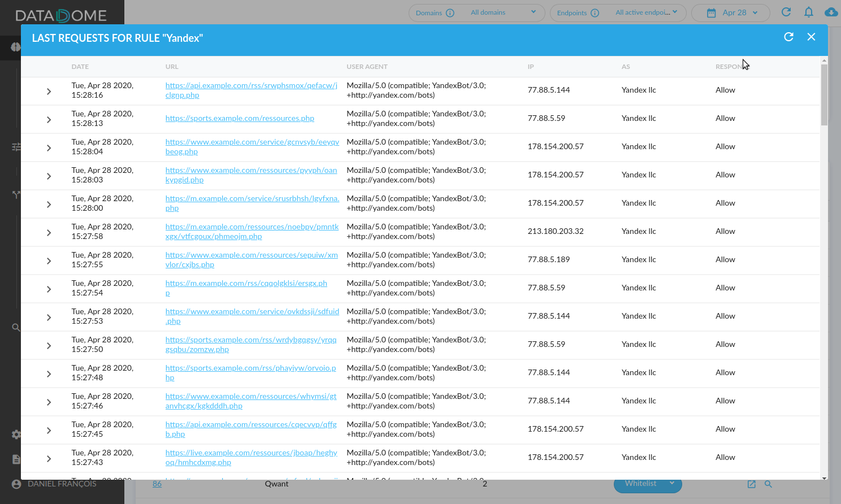
Task: Click the Qwant rule name
Action: [276, 484]
